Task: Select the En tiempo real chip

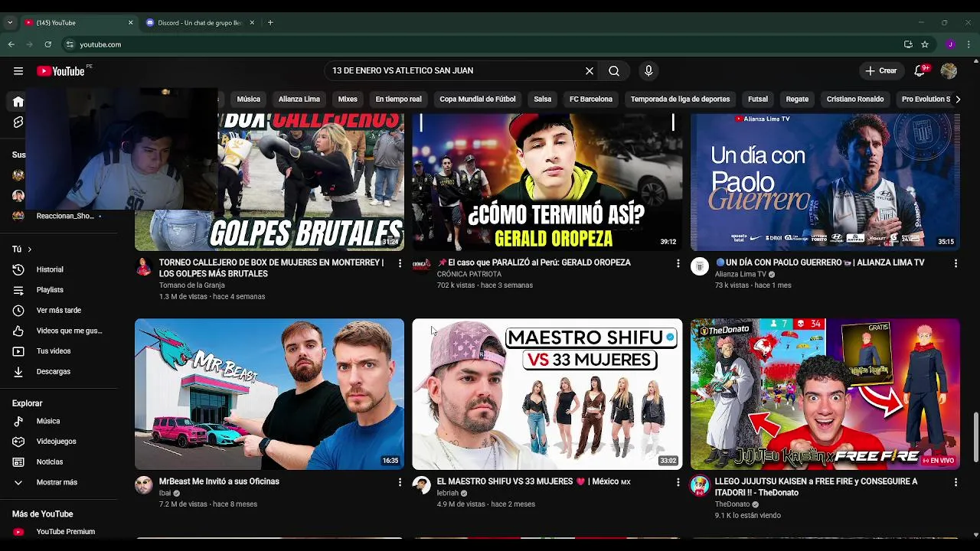Action: click(398, 99)
